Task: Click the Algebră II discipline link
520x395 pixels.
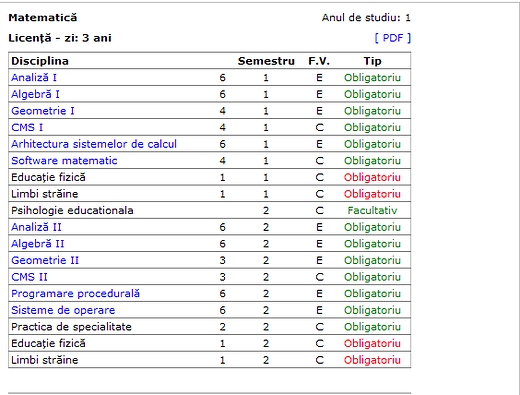Action: point(38,244)
